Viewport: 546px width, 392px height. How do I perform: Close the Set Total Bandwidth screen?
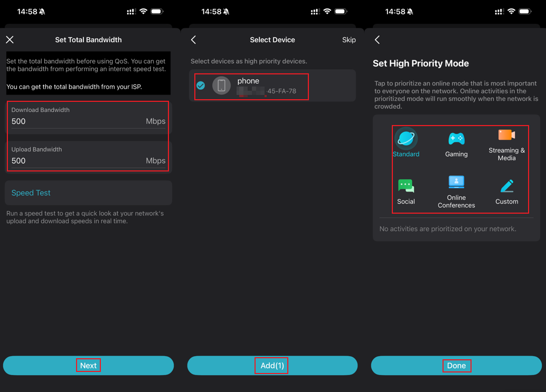[10, 39]
